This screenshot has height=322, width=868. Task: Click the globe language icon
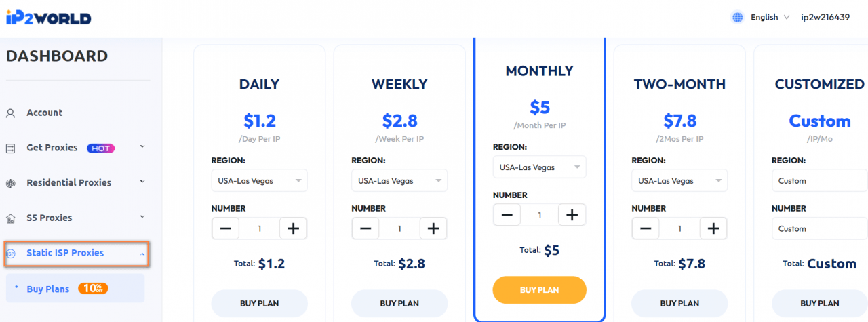click(x=737, y=18)
